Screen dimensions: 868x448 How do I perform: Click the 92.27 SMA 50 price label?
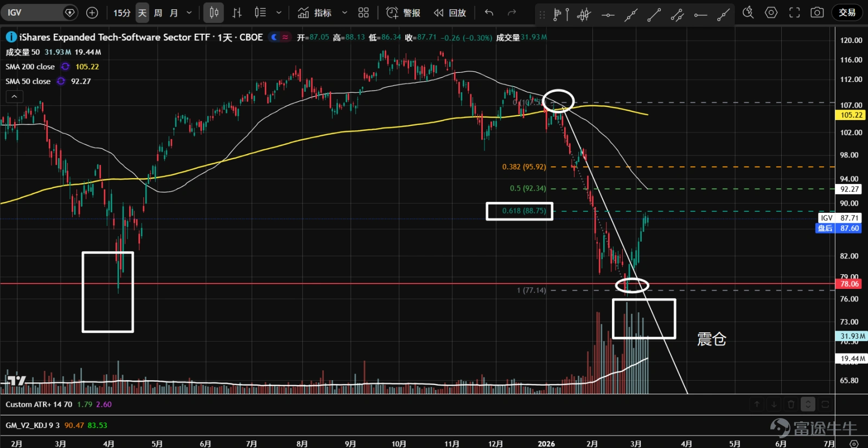click(x=849, y=190)
